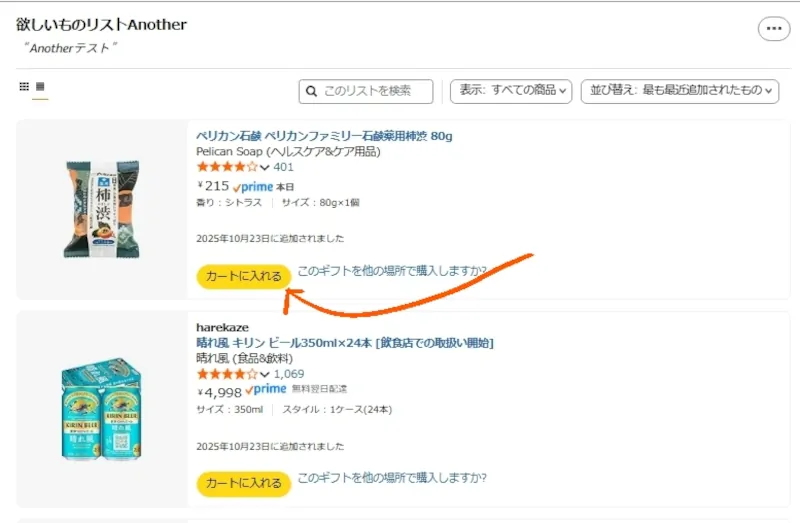Click the Kirin beer star rating
Screen dimensions: 800x523
(x=226, y=374)
